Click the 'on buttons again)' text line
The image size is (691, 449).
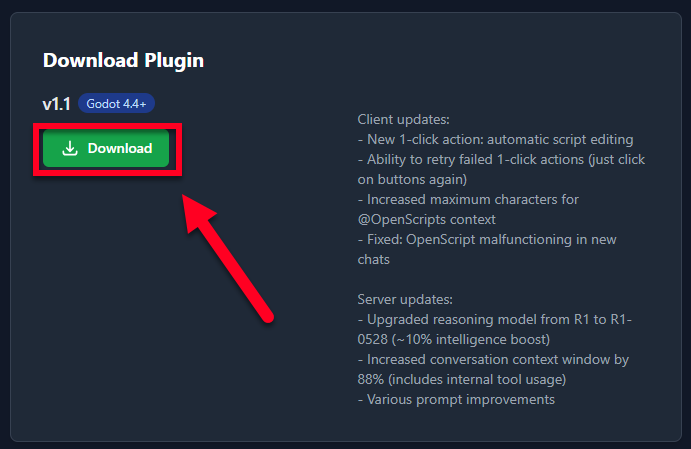click(412, 179)
